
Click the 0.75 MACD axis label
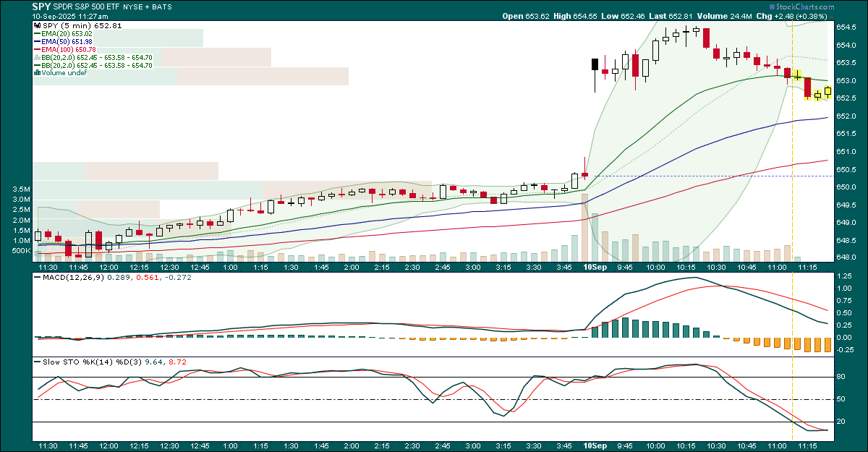click(845, 301)
